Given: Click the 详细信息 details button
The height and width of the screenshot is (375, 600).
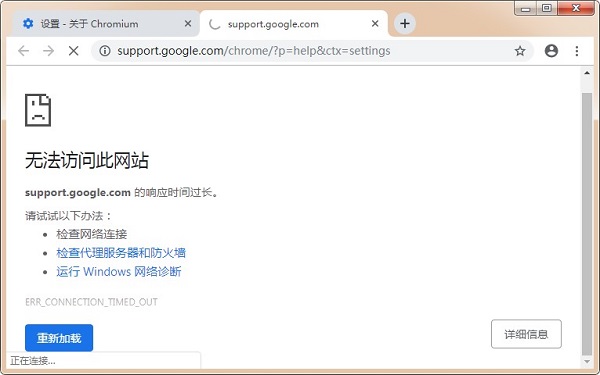Looking at the screenshot, I should coord(526,334).
